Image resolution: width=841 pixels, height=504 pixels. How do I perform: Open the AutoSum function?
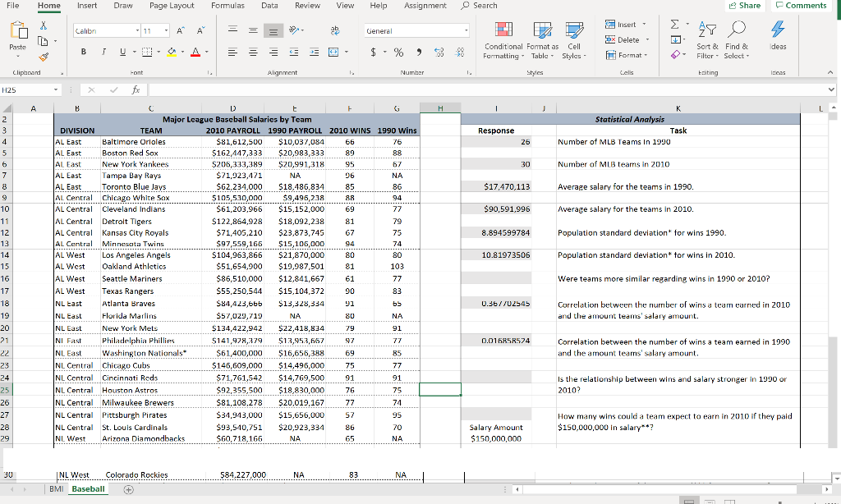coord(673,24)
